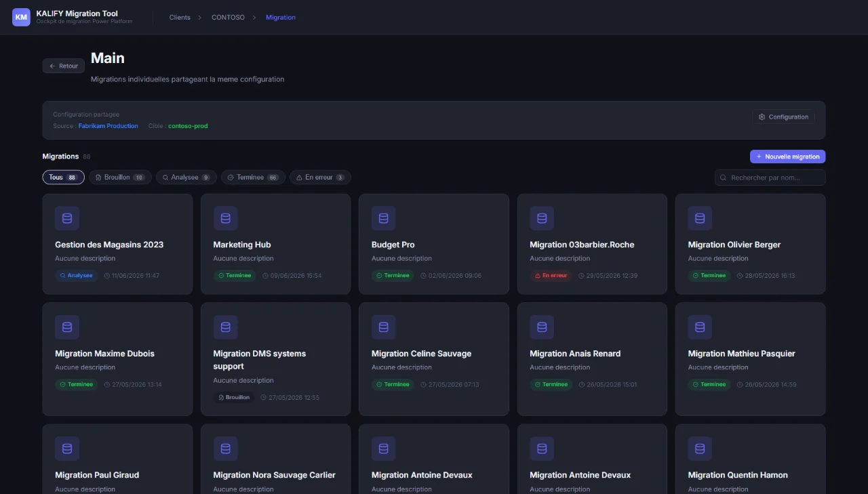The image size is (868, 494).
Task: Click KALIFY Migration Tool title
Action: 77,14
